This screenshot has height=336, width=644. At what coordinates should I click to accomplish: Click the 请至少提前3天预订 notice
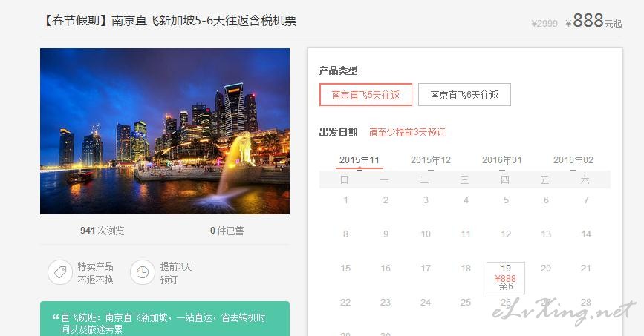point(406,132)
